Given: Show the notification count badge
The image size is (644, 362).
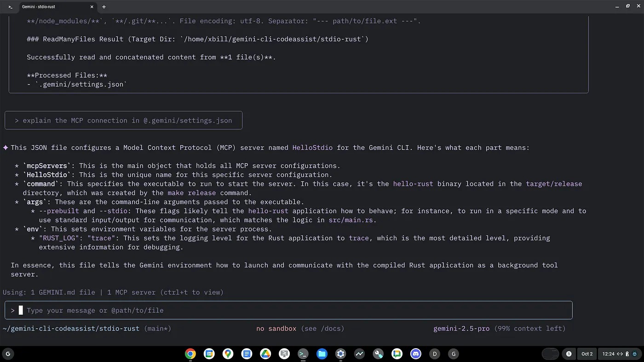Looking at the screenshot, I should 569,354.
